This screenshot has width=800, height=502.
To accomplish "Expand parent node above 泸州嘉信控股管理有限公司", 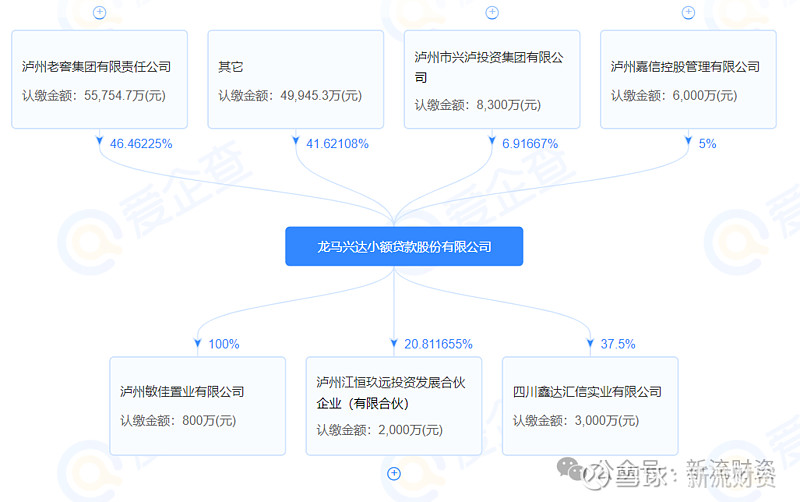I will coord(688,13).
